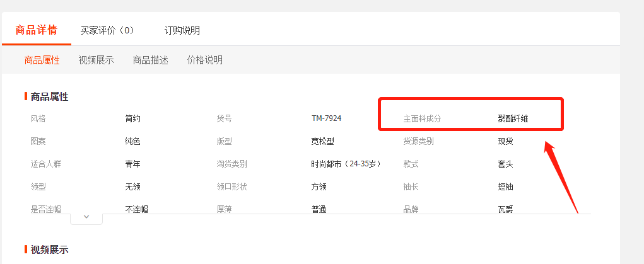Click the 是否连帽 label

pyautogui.click(x=45, y=209)
